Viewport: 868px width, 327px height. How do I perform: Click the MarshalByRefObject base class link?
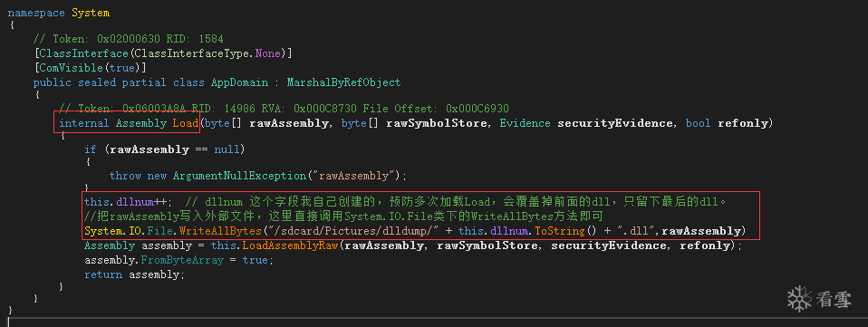coord(343,82)
